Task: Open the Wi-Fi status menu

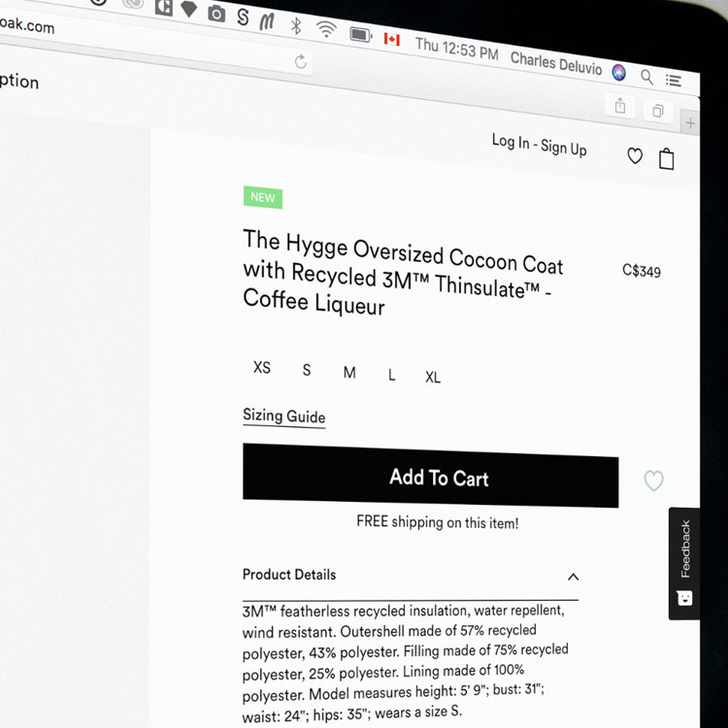Action: pyautogui.click(x=326, y=30)
